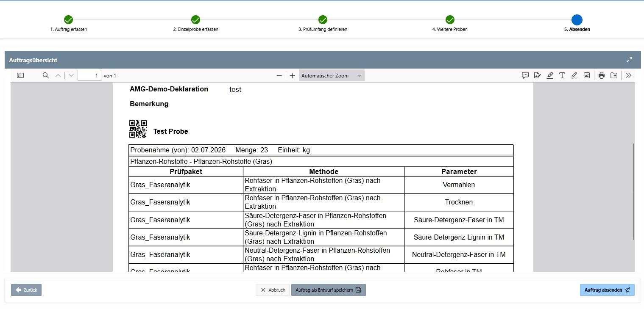644x309 pixels.
Task: Insert an image with the image tool
Action: [587, 75]
